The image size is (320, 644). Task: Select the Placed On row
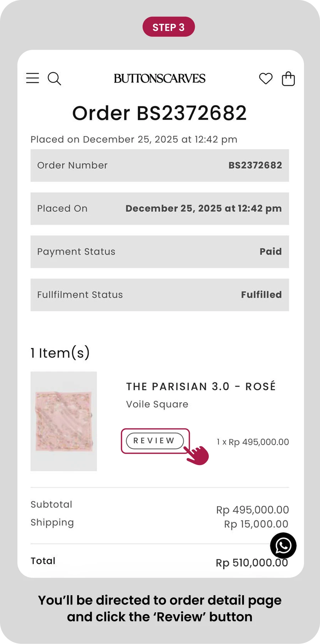pos(160,208)
